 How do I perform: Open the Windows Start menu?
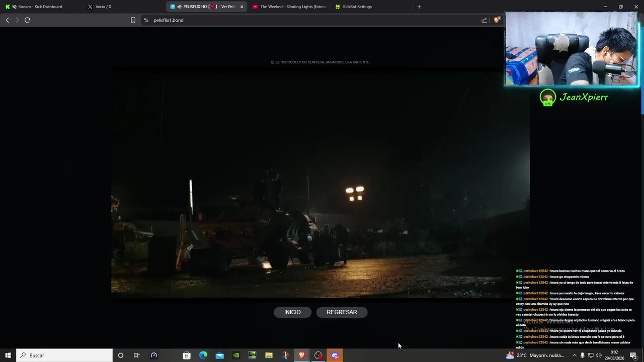[8, 355]
